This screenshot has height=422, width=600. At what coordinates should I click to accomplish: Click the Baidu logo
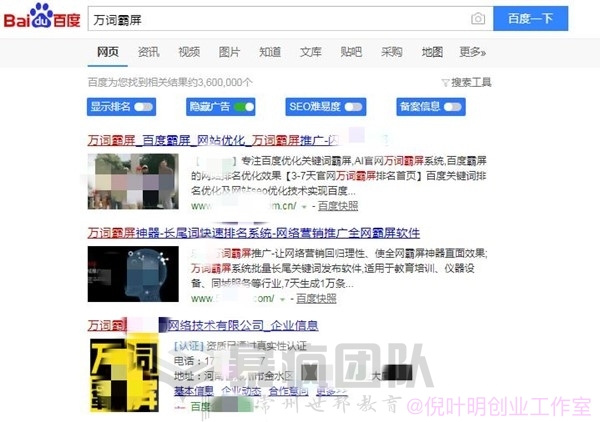(x=42, y=16)
